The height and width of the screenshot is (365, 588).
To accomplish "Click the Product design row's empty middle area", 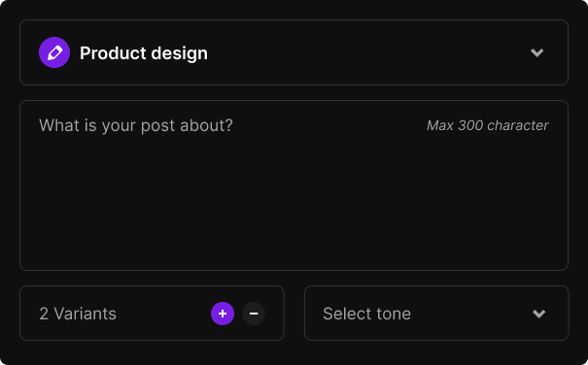I will point(367,52).
